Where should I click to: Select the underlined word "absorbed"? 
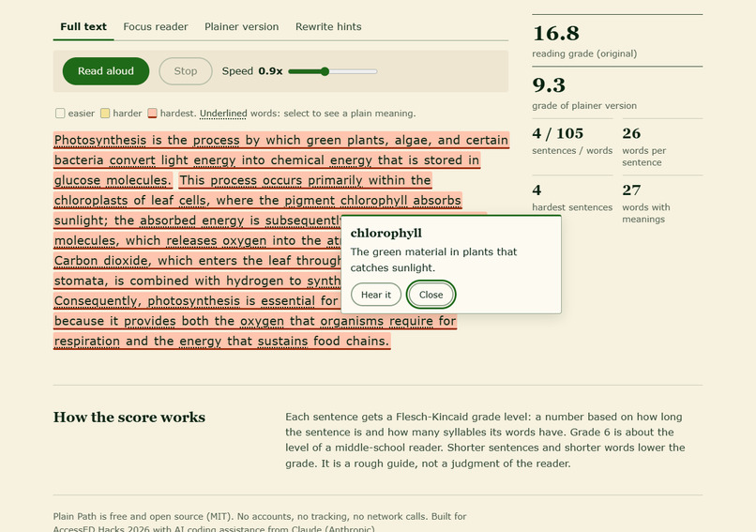coord(168,220)
